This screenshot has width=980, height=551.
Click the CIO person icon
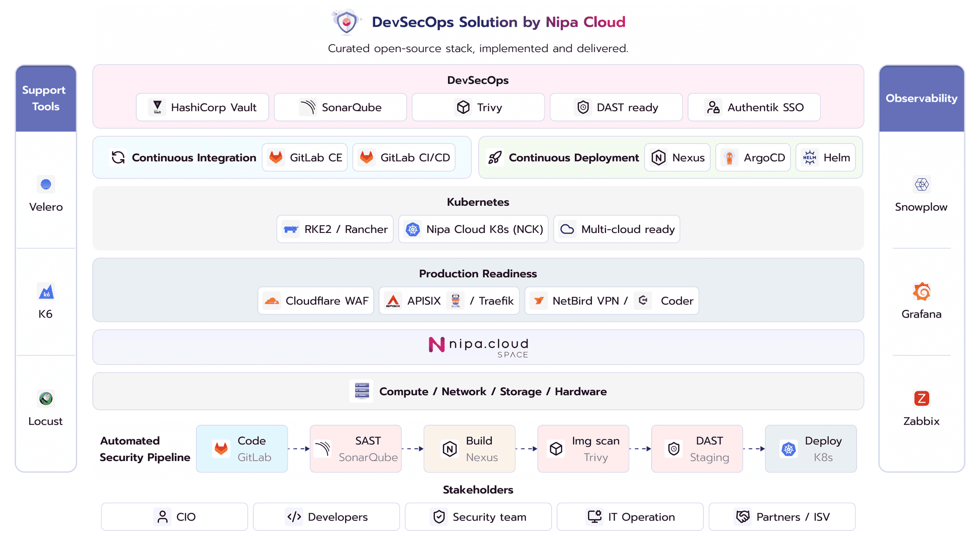click(x=163, y=517)
